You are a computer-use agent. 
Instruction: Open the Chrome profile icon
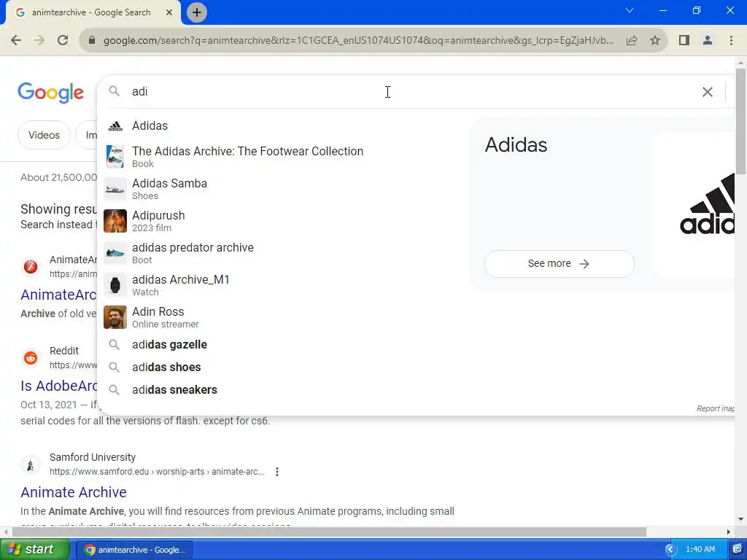(x=708, y=41)
